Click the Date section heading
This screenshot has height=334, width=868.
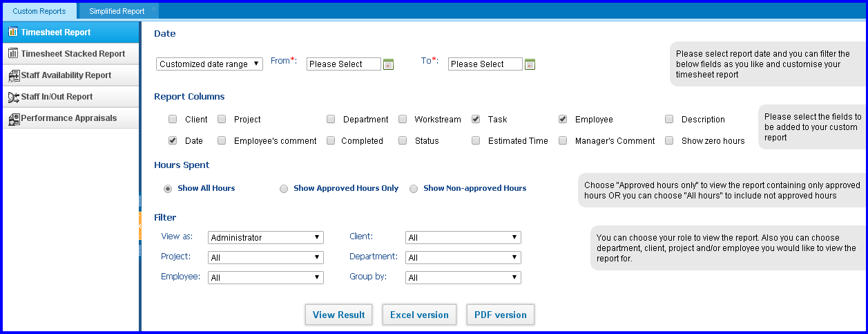click(165, 33)
